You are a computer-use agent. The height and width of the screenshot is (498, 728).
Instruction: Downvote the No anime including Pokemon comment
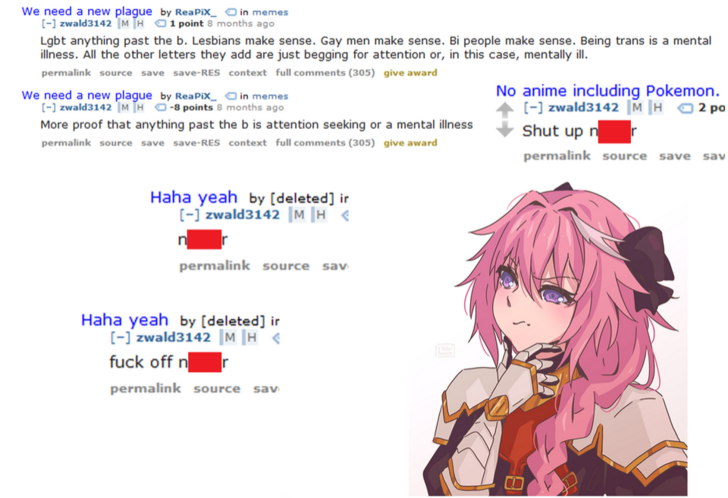(x=505, y=130)
